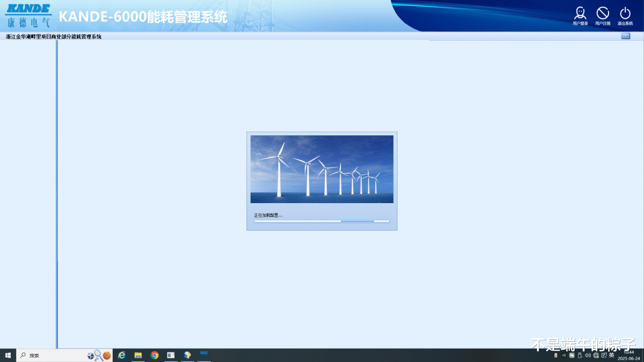Click the USB safely remove tray icon

580,355
